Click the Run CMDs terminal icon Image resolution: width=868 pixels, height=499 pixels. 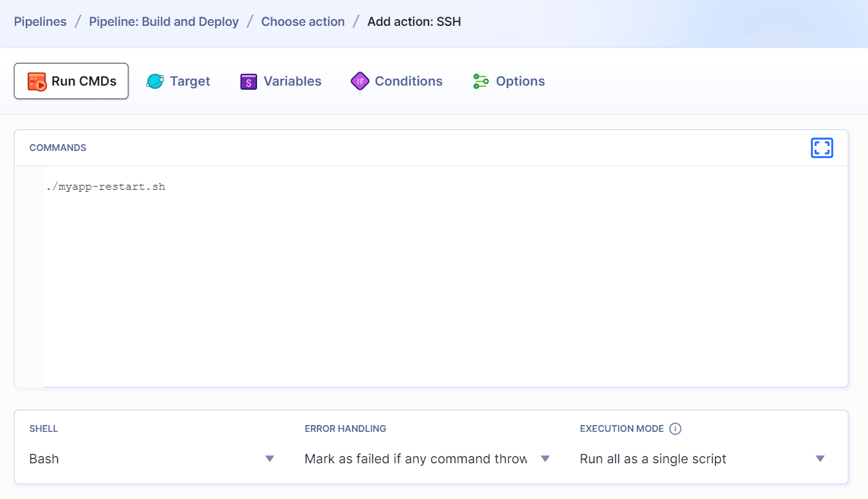(x=36, y=81)
